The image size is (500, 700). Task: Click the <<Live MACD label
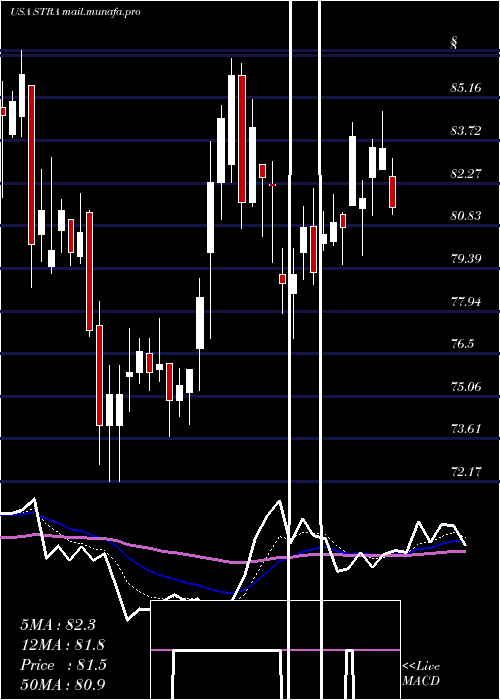(421, 673)
